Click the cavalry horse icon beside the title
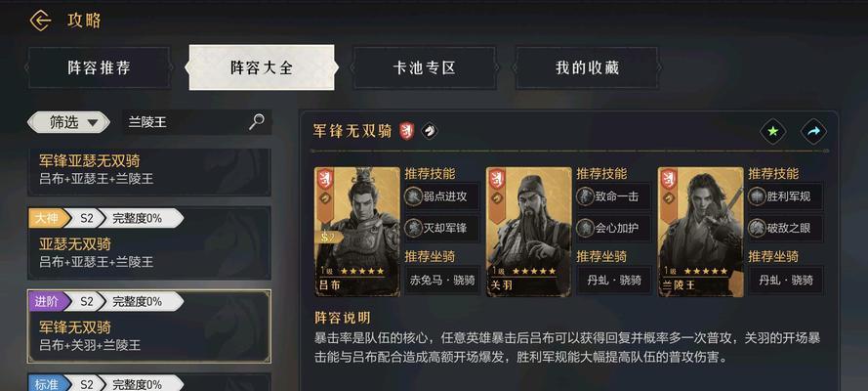The image size is (868, 391). [429, 131]
